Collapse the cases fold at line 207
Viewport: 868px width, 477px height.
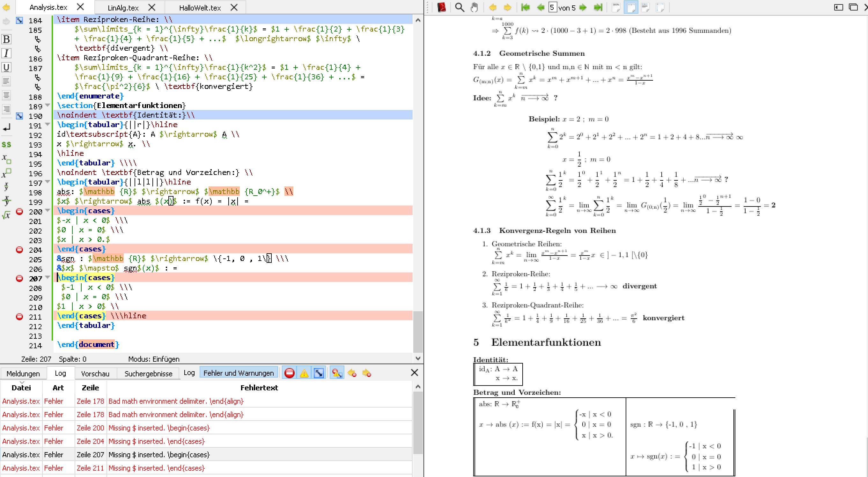coord(48,278)
